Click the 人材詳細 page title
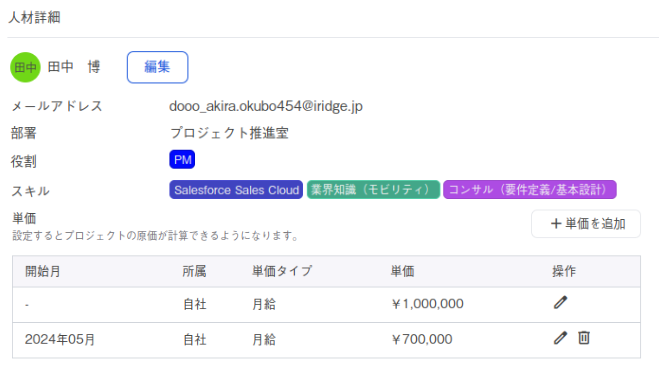This screenshot has height=380, width=659. 34,18
